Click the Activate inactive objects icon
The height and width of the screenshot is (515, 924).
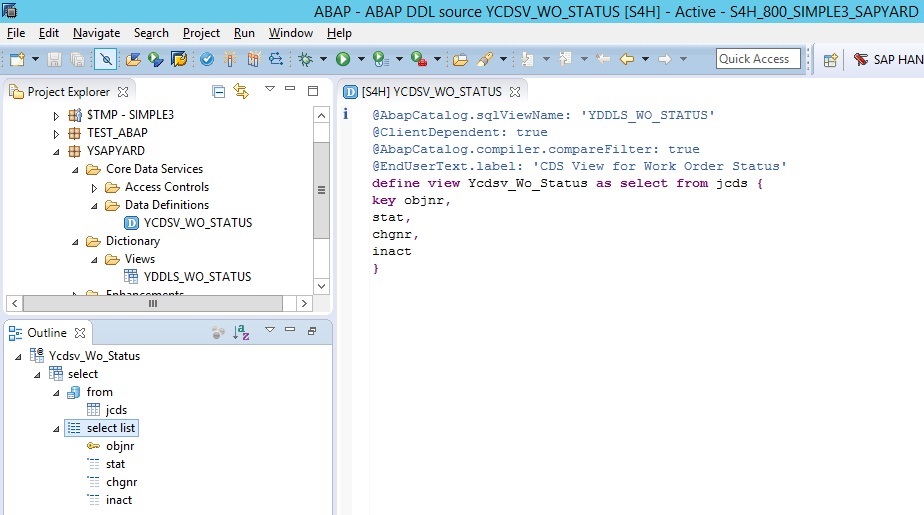[253, 59]
